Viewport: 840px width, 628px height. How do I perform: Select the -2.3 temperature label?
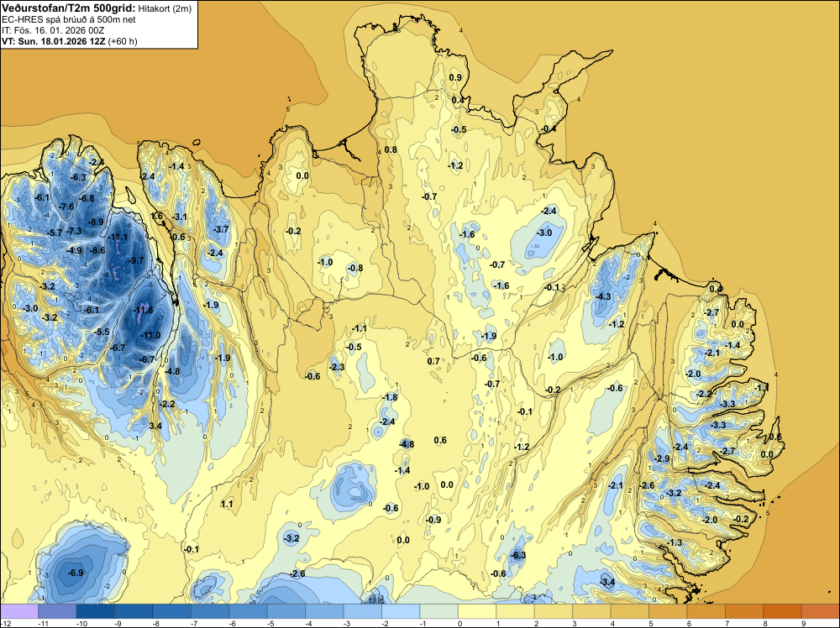(338, 367)
